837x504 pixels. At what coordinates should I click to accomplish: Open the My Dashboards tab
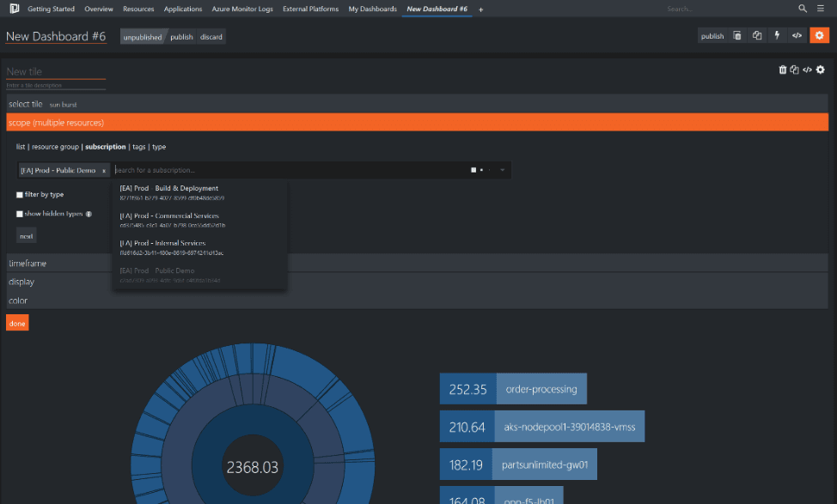tap(373, 9)
